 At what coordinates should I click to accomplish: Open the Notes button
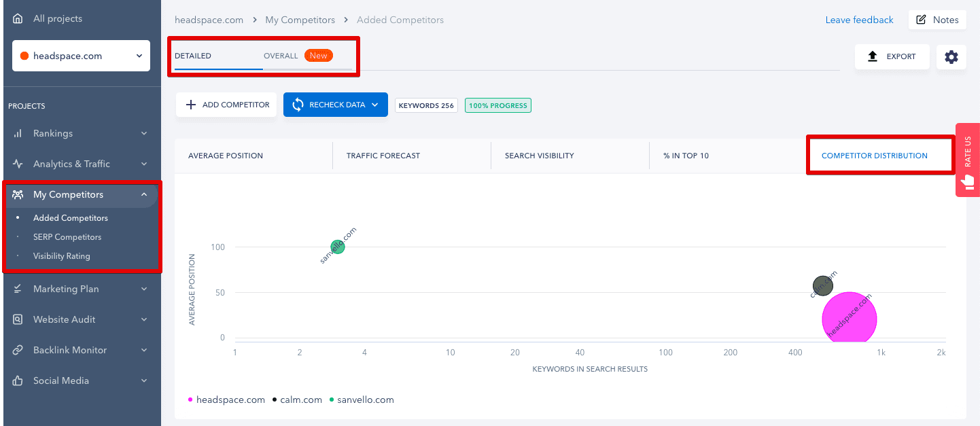(x=937, y=20)
